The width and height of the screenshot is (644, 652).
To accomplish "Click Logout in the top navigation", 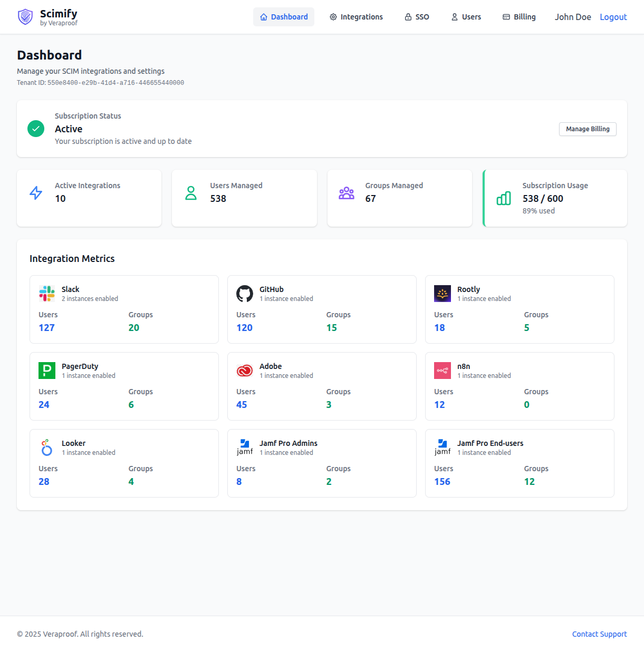I will click(613, 17).
